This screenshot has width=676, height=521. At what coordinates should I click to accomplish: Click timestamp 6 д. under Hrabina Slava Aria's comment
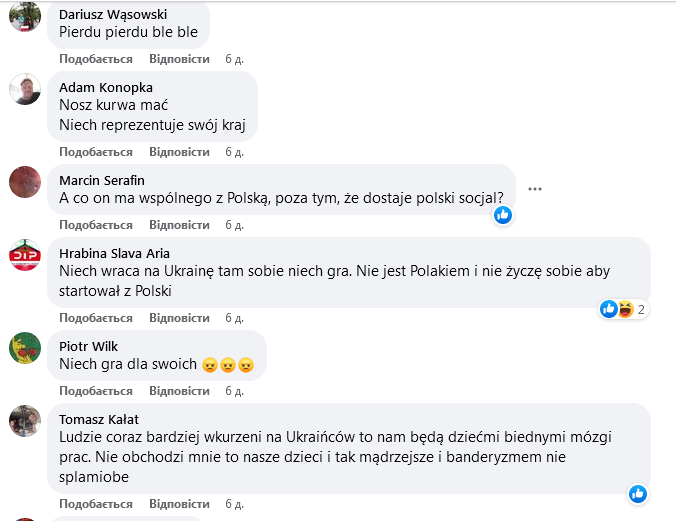235,318
